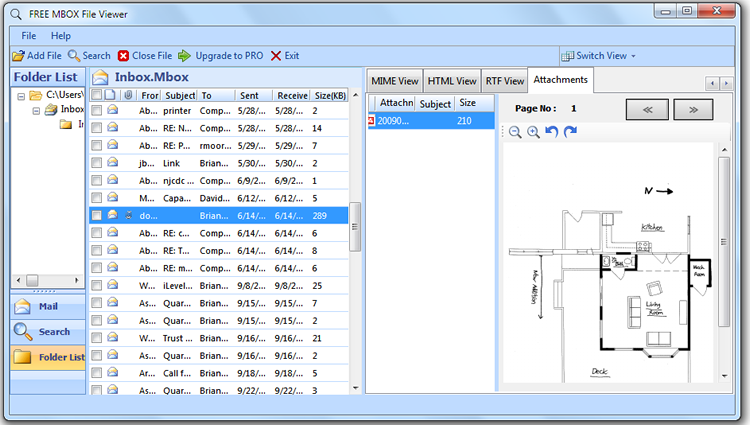Open the File menu

coord(29,36)
